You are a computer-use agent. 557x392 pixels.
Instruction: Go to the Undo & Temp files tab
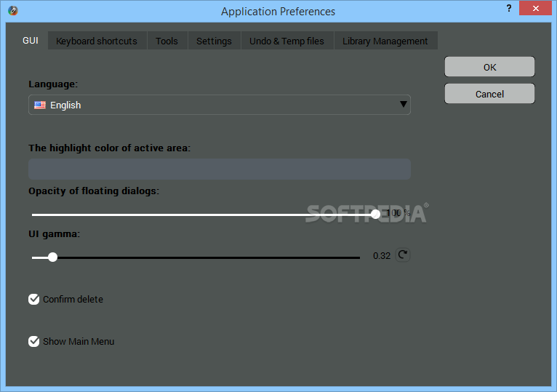coord(286,41)
